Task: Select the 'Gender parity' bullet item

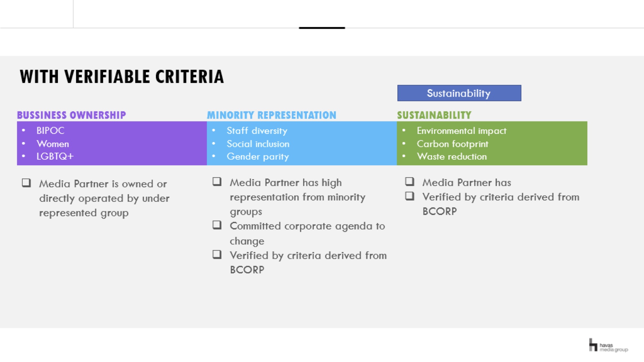Action: tap(258, 157)
